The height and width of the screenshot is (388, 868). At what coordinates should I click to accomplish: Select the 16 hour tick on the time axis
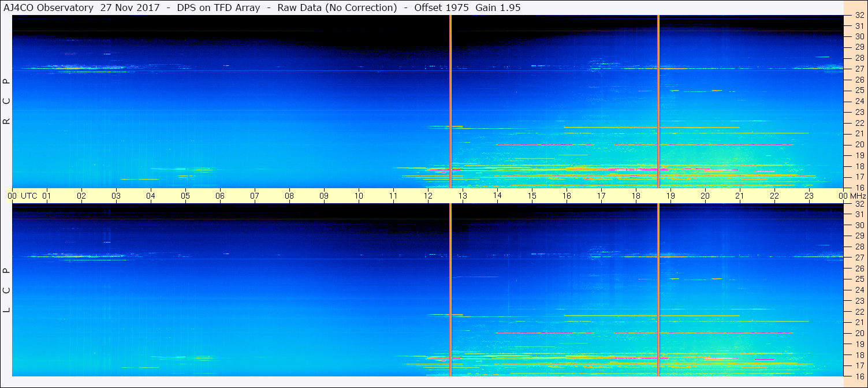[567, 196]
